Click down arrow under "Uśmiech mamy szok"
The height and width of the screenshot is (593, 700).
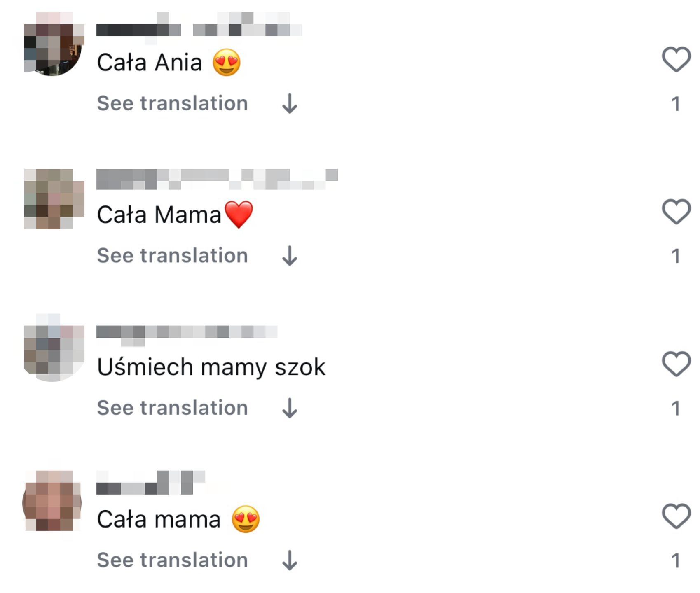coord(290,408)
